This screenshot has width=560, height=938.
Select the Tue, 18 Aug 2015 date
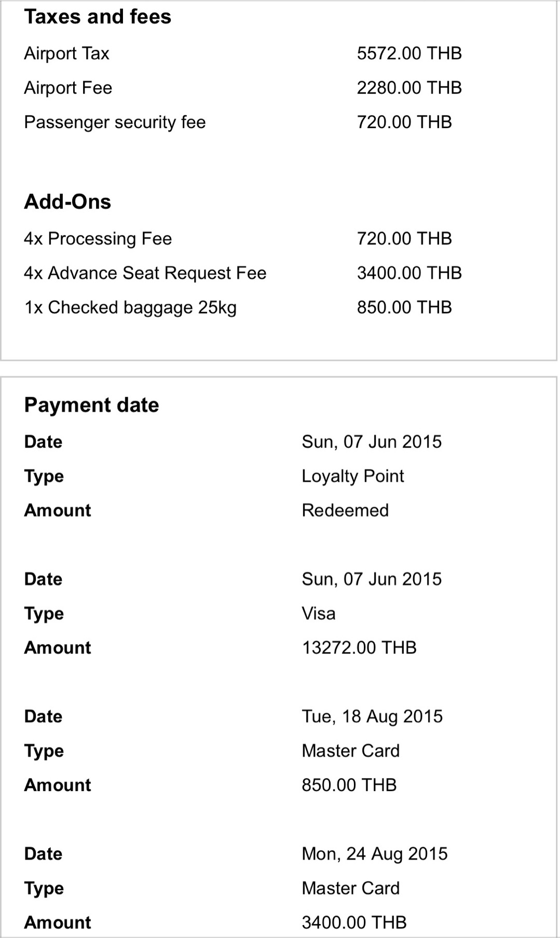372,716
